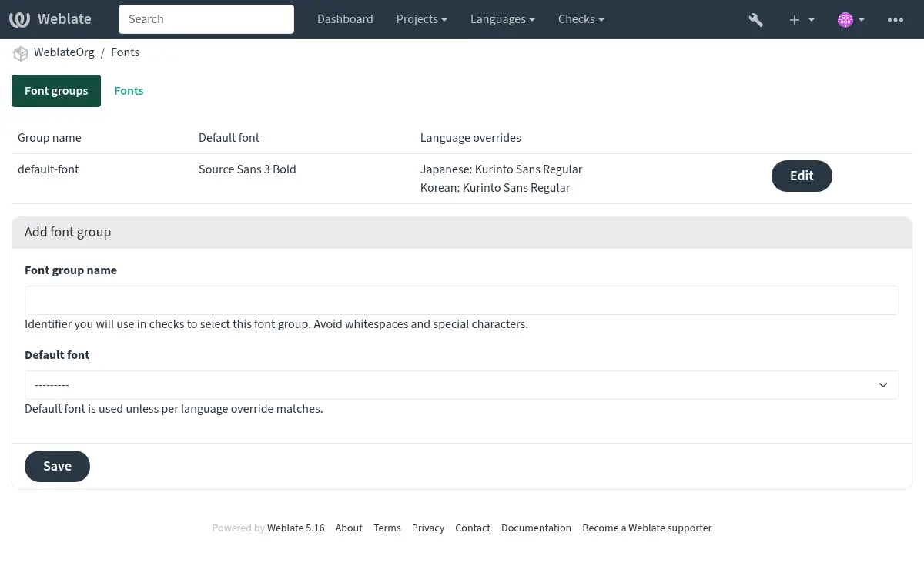Click the top Search box
This screenshot has width=924, height=573.
point(206,19)
